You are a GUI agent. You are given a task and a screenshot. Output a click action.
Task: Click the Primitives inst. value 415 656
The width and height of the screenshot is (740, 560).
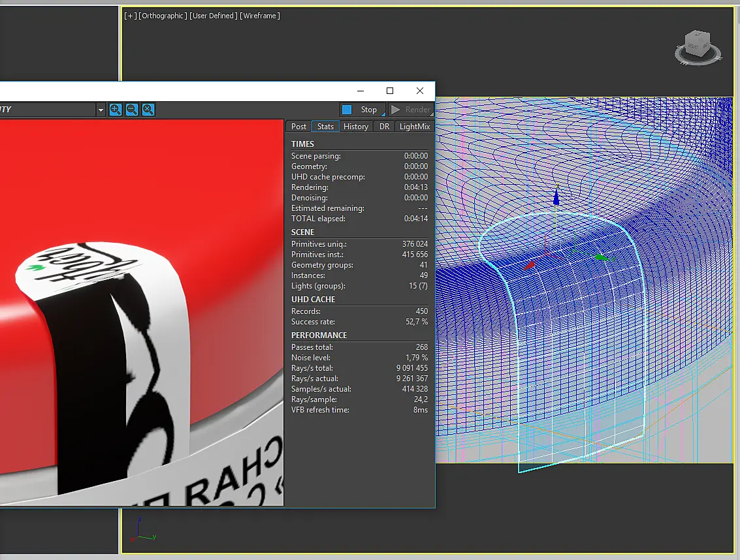[415, 255]
